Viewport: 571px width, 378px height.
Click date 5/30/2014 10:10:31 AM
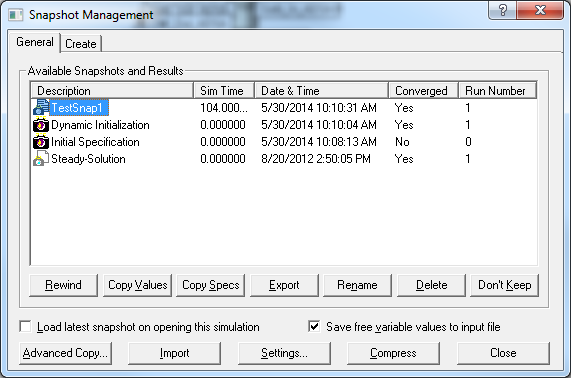pyautogui.click(x=319, y=108)
